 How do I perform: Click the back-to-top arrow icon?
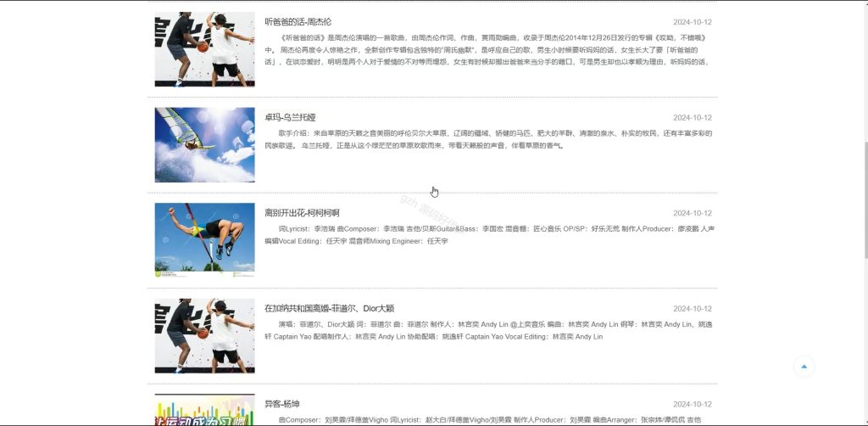tap(804, 367)
